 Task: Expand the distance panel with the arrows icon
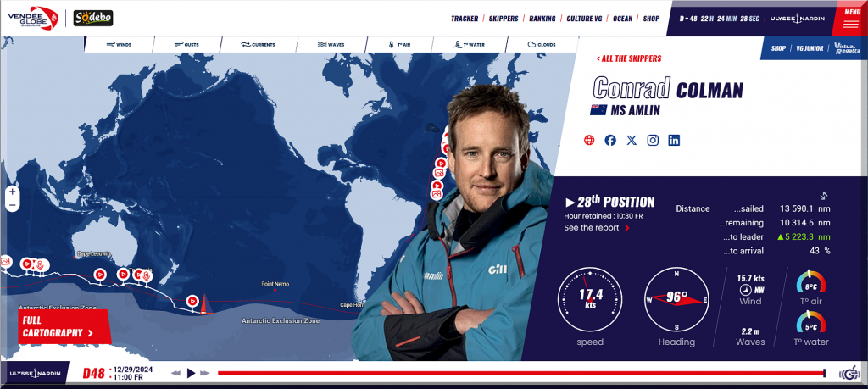824,195
